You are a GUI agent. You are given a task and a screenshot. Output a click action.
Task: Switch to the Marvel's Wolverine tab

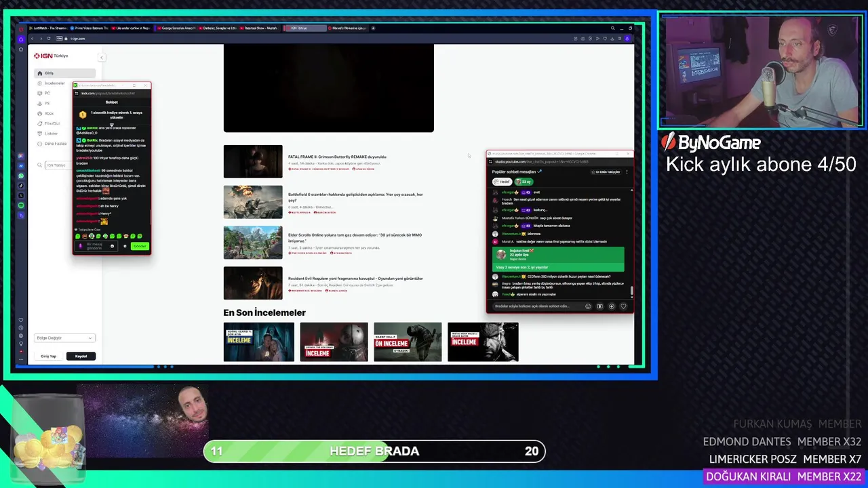tap(347, 28)
